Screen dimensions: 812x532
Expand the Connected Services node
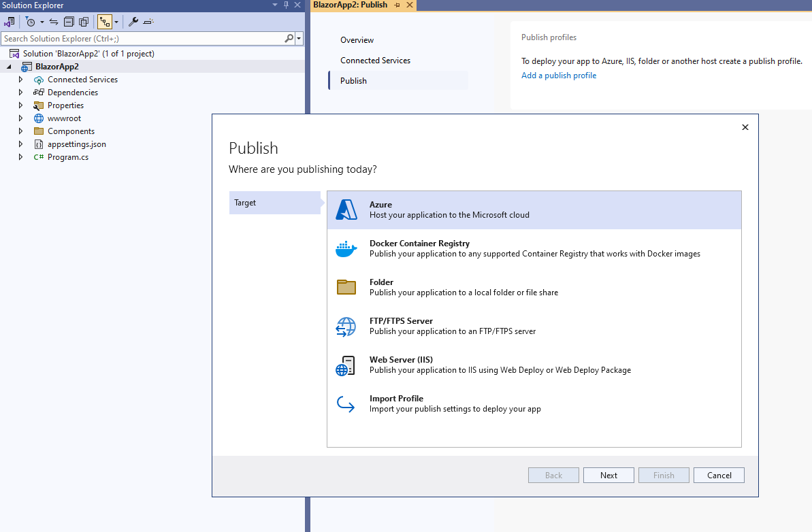[20, 79]
